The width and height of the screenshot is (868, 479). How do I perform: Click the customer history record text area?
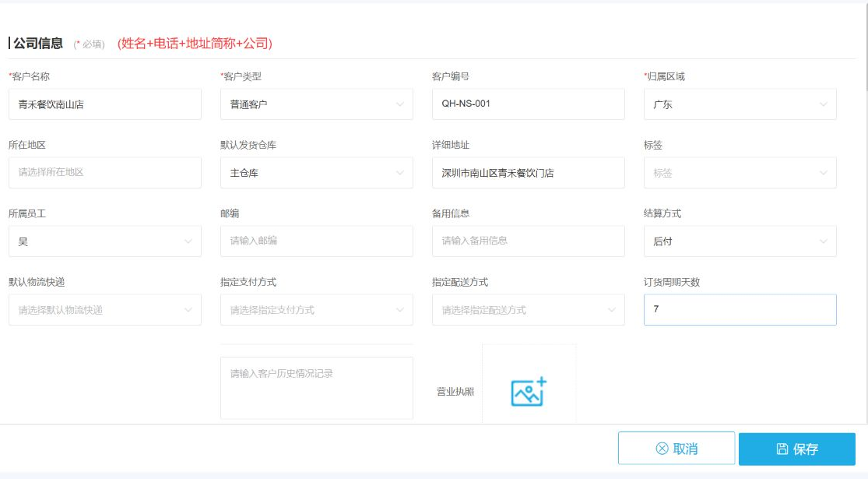pyautogui.click(x=317, y=388)
